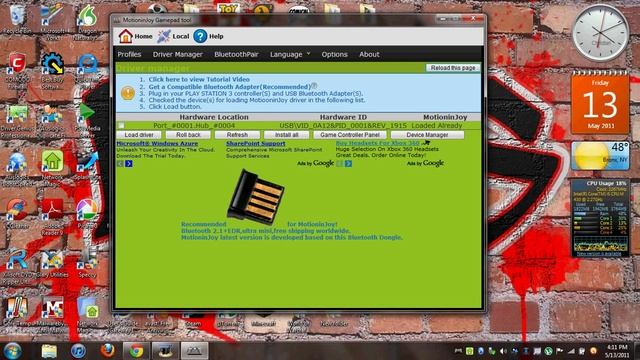The image size is (640, 360).
Task: Switch to Google Chrome in the taskbar
Action: (136, 351)
